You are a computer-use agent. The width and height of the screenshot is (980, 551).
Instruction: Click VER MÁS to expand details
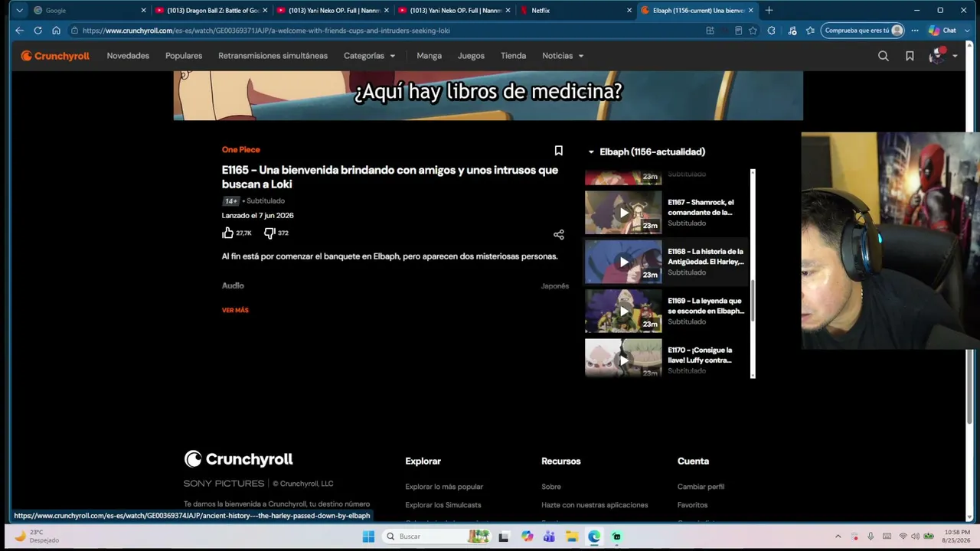(x=235, y=310)
